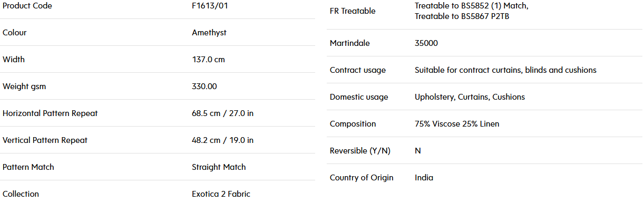Click the Treatable to BS5867 P2TB line
The width and height of the screenshot is (644, 202).
(x=462, y=16)
